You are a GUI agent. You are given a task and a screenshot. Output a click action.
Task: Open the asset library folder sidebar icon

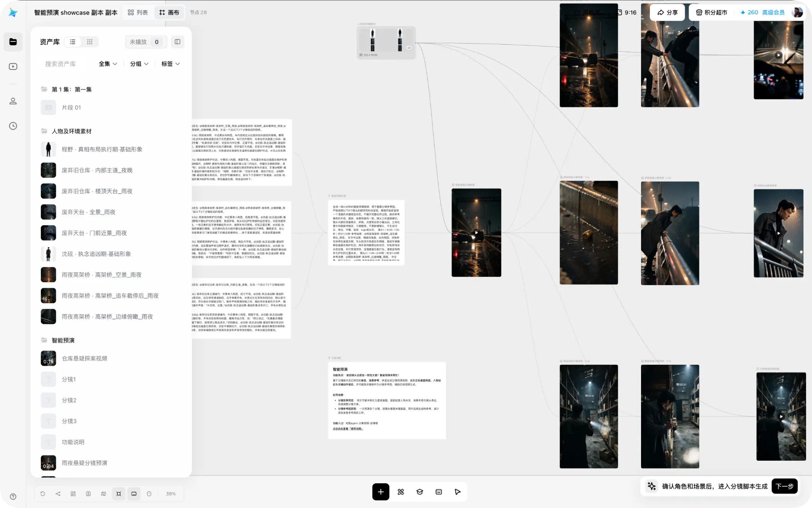tap(13, 42)
